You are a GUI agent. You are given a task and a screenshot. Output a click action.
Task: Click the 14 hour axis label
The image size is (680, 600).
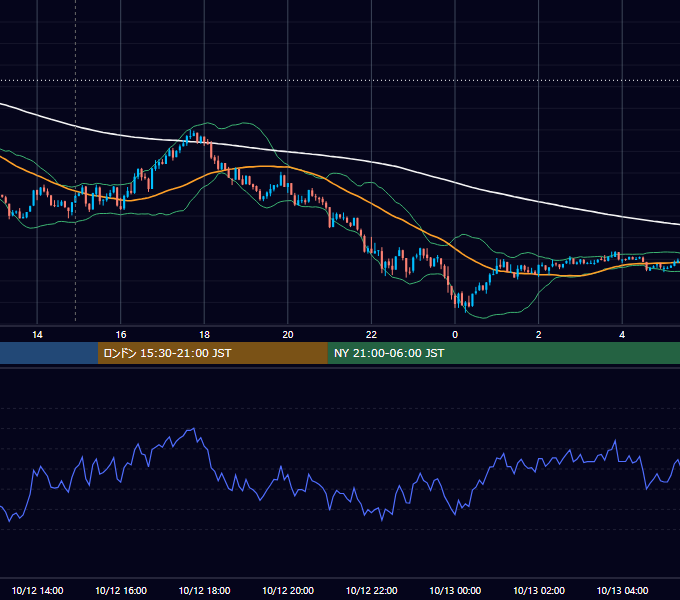pos(37,335)
